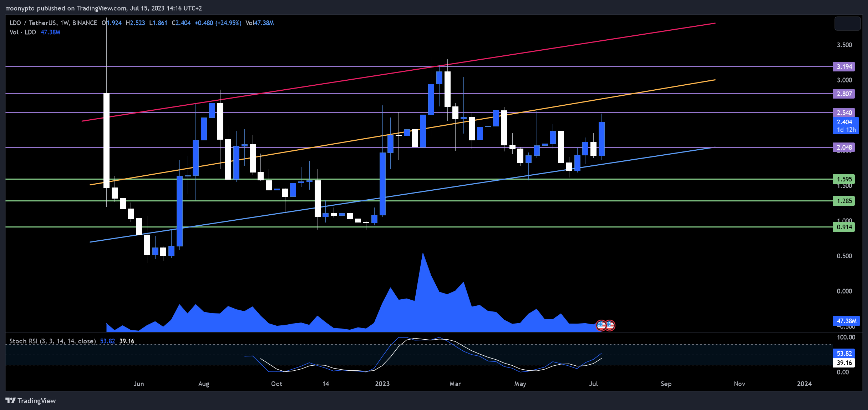Click the C2.404 close value in header
The width and height of the screenshot is (868, 410).
(181, 23)
